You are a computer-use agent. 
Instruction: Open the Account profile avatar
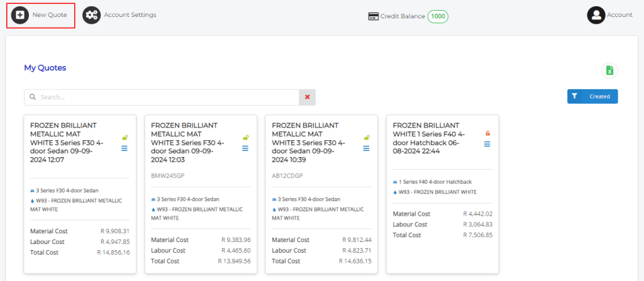596,15
